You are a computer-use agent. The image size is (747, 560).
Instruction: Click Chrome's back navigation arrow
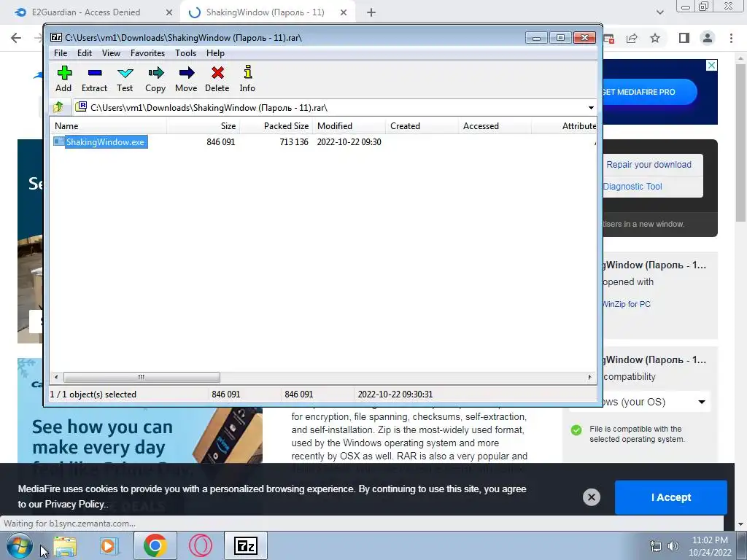pos(16,38)
